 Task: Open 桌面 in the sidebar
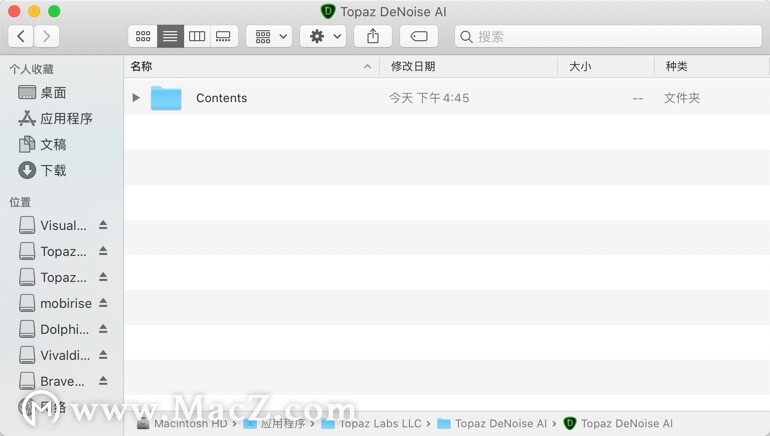click(42, 92)
